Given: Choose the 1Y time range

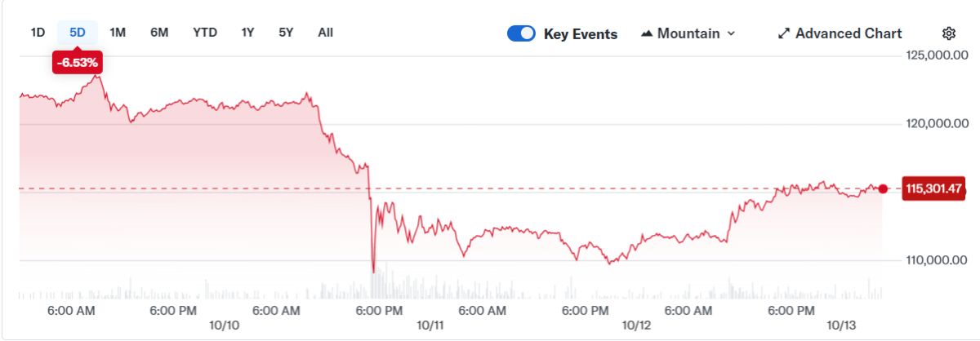Looking at the screenshot, I should [x=247, y=33].
